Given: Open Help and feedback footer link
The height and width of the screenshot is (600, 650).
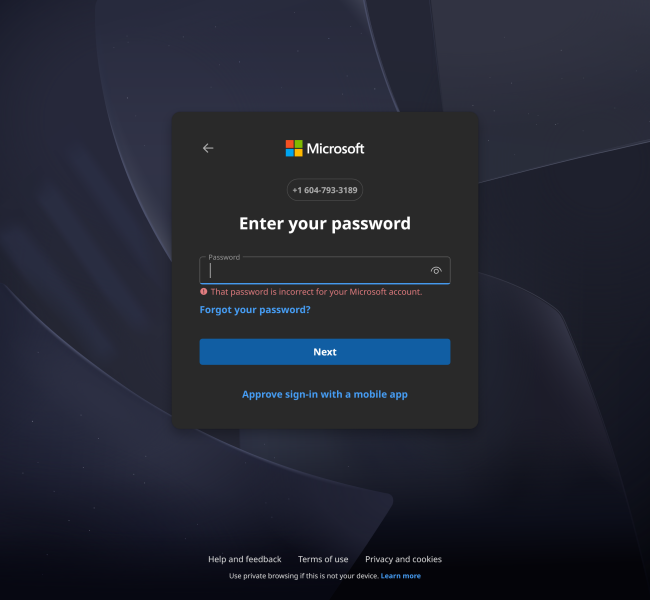Looking at the screenshot, I should [x=245, y=559].
